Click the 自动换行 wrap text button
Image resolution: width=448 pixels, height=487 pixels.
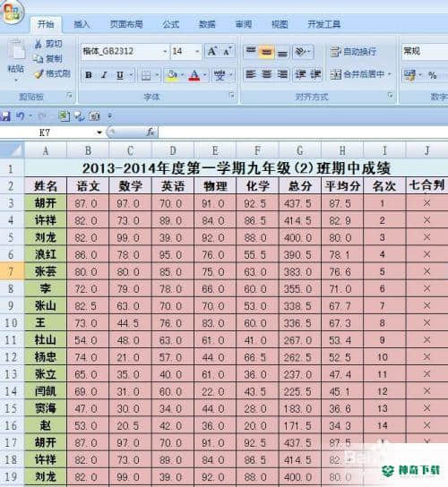pyautogui.click(x=353, y=51)
